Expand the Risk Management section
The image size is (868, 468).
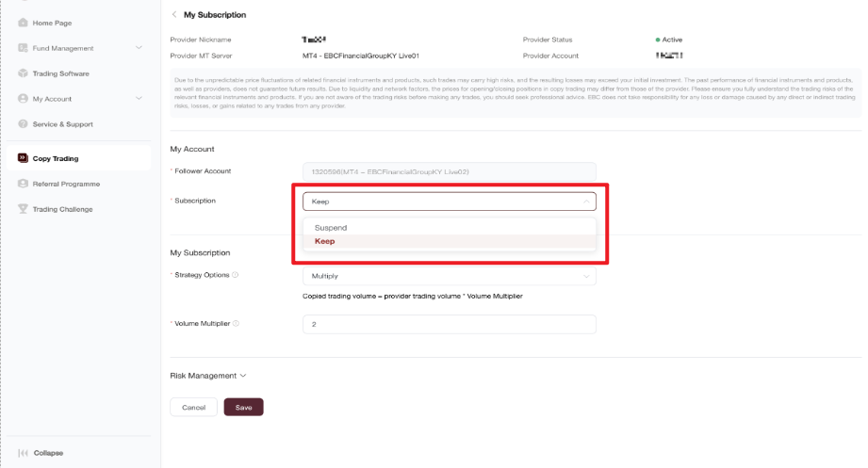(208, 376)
